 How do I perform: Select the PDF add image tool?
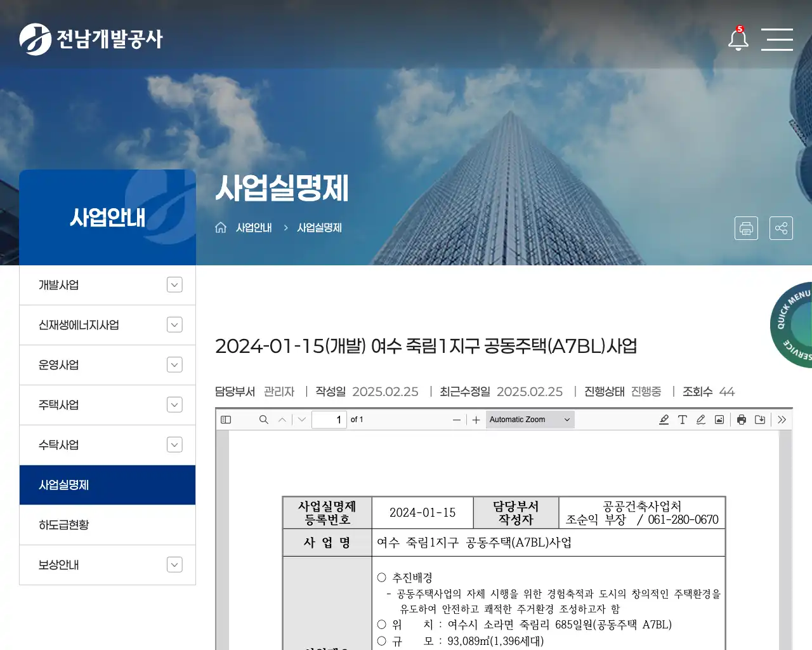pyautogui.click(x=719, y=420)
